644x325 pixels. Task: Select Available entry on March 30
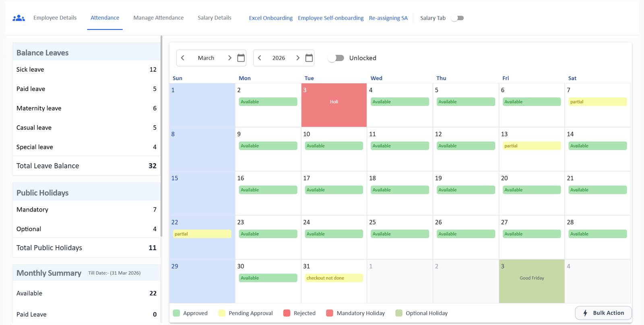tap(268, 278)
